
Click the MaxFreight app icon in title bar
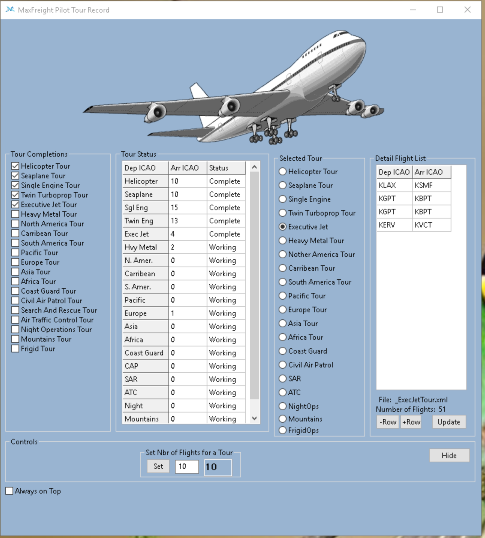(10, 10)
